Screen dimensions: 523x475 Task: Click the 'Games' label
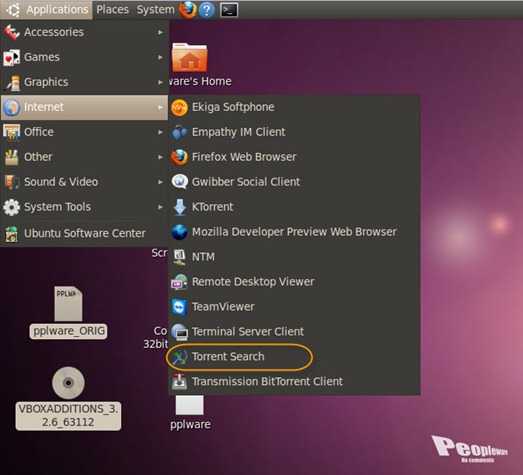[42, 57]
